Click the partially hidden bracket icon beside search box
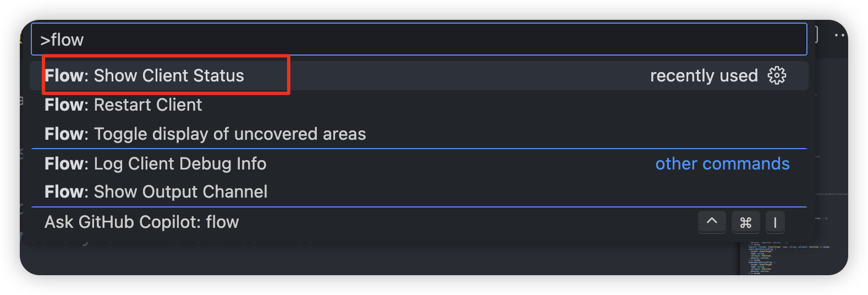The height and width of the screenshot is (295, 868). click(x=816, y=35)
